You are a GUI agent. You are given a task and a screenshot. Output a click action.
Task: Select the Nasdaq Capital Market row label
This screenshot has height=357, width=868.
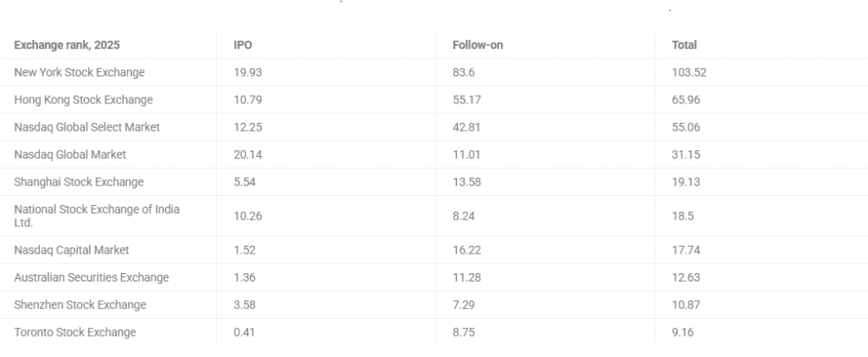pyautogui.click(x=71, y=250)
